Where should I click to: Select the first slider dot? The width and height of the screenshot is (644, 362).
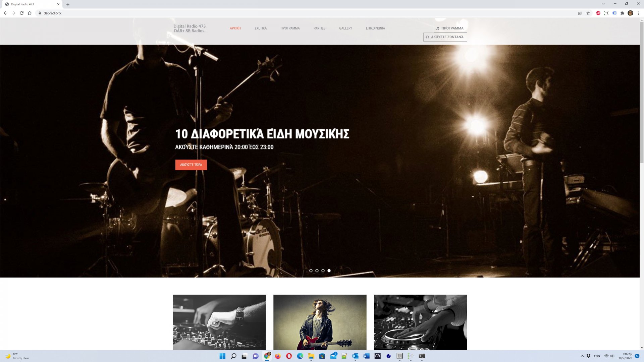(x=311, y=270)
